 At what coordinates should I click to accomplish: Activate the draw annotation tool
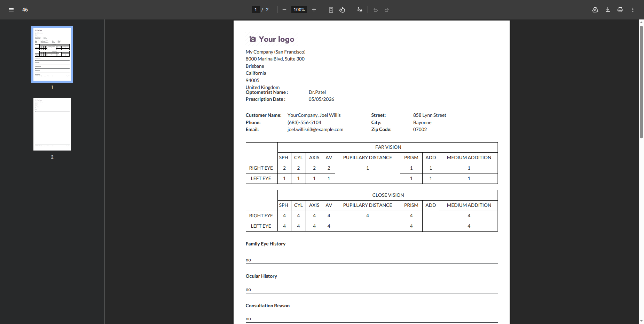click(360, 10)
